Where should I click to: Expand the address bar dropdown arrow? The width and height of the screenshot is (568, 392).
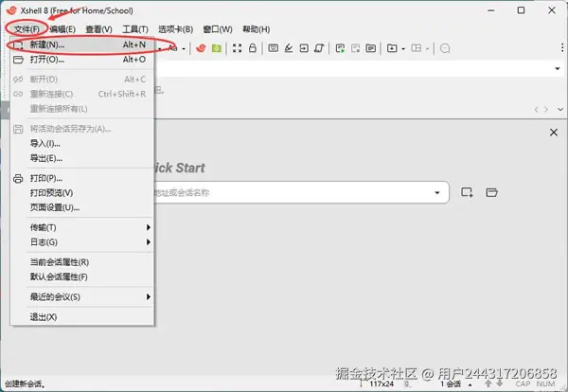pyautogui.click(x=558, y=68)
